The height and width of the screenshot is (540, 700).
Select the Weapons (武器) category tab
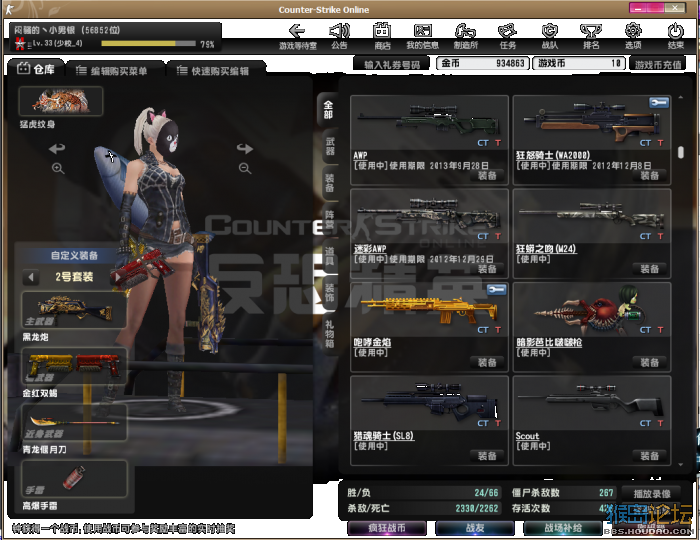(329, 146)
